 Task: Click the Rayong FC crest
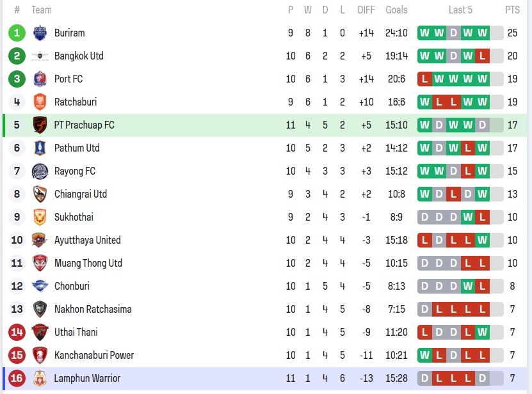click(40, 171)
